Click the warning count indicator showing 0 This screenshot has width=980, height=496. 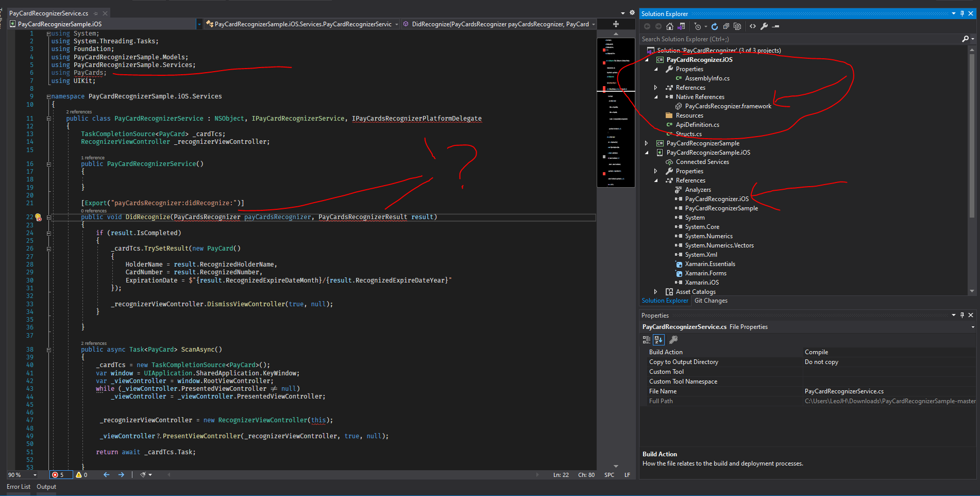[x=82, y=475]
